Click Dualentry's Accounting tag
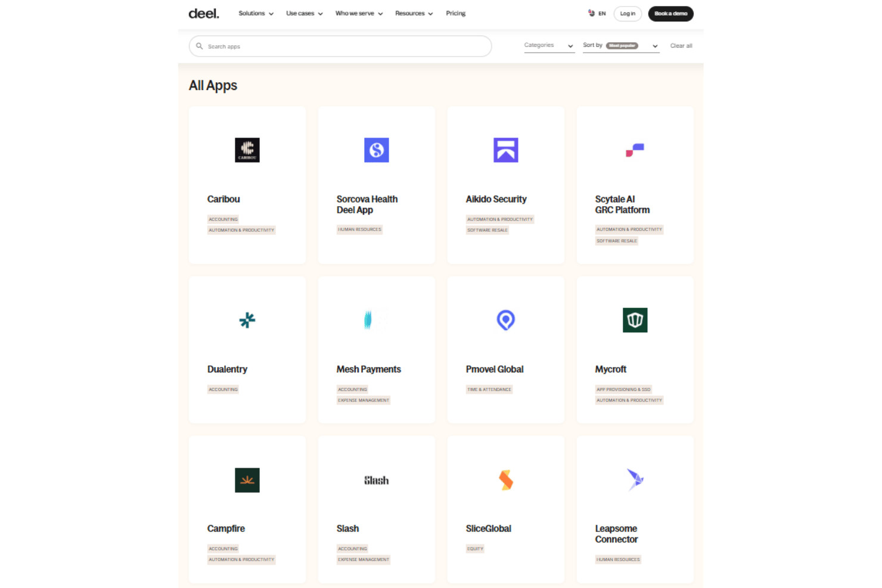 point(223,390)
